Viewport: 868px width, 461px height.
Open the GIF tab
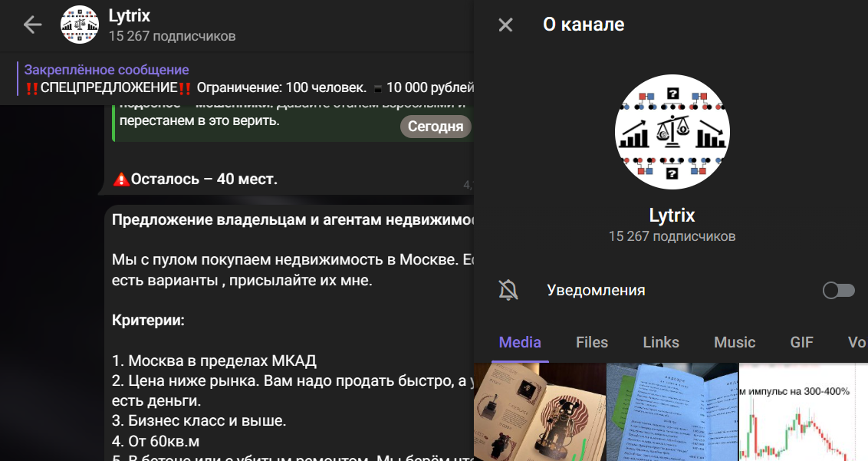pyautogui.click(x=801, y=342)
